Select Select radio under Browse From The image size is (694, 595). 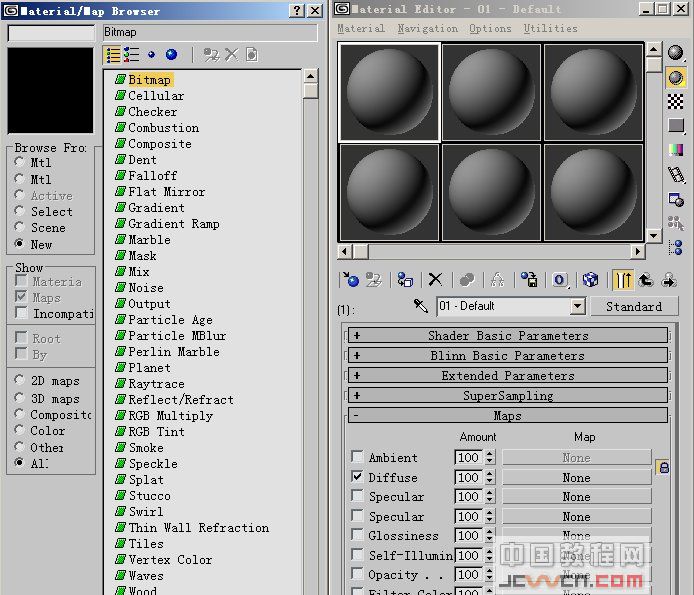pyautogui.click(x=19, y=211)
